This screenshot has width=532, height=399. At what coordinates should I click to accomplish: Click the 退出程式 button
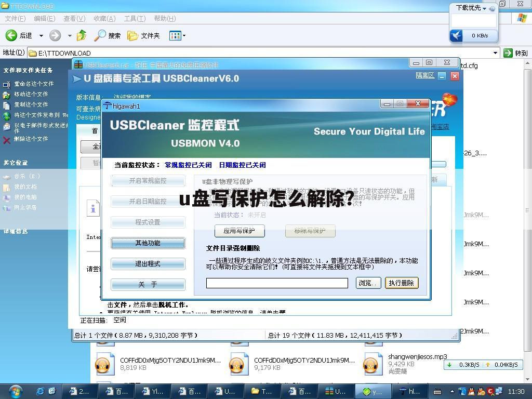[148, 263]
